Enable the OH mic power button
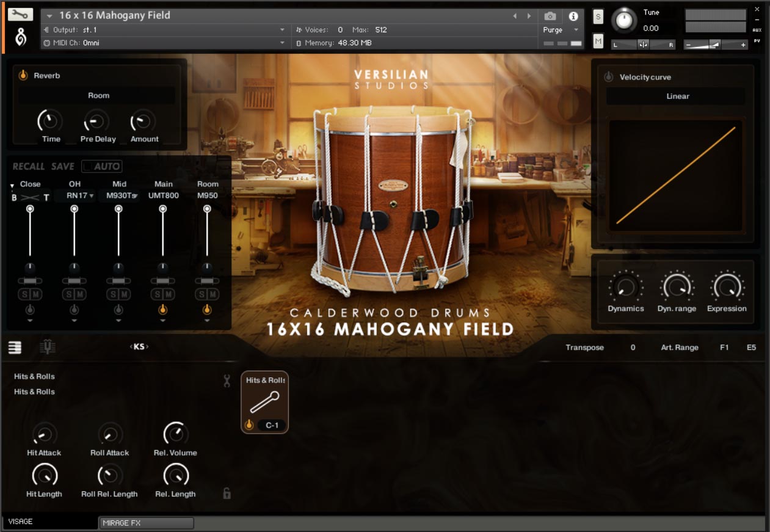Image resolution: width=770 pixels, height=532 pixels. coord(74,310)
